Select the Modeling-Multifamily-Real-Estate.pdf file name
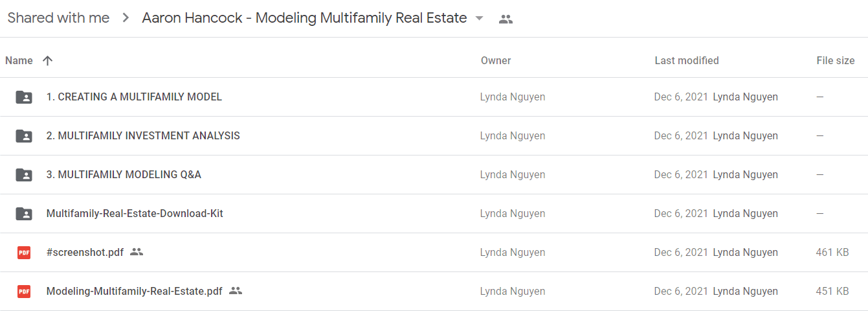 pyautogui.click(x=135, y=292)
